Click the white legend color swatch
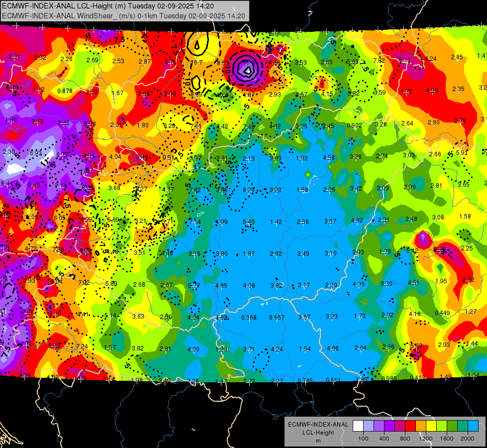487x448 pixels. (x=358, y=426)
